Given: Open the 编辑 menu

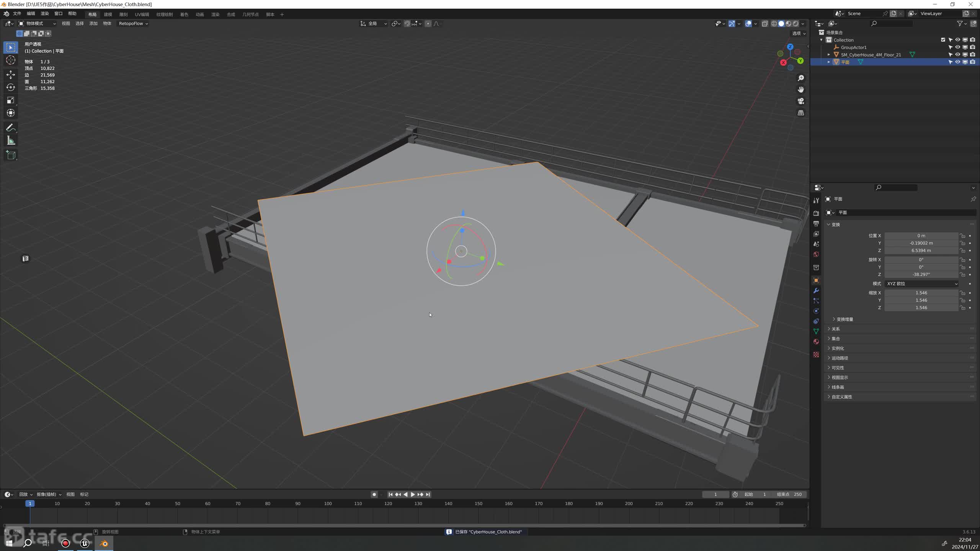Looking at the screenshot, I should [x=31, y=14].
